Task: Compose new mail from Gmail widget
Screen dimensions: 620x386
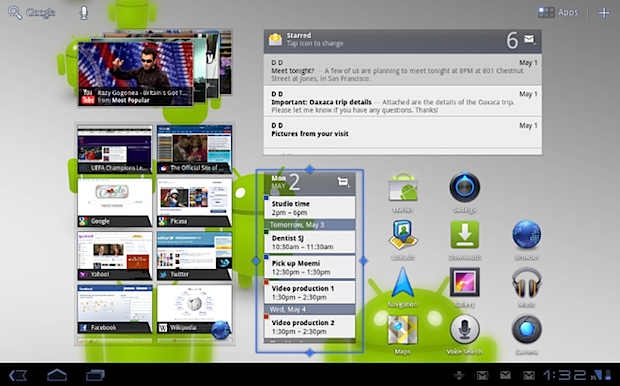Action: (529, 40)
